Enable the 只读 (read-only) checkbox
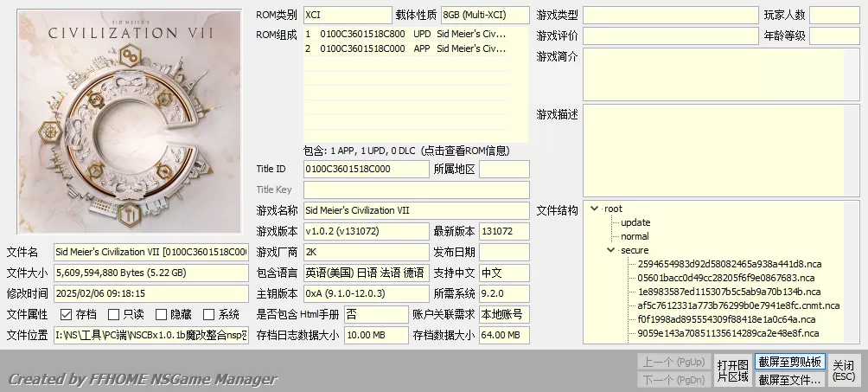This screenshot has width=868, height=392. pyautogui.click(x=114, y=315)
